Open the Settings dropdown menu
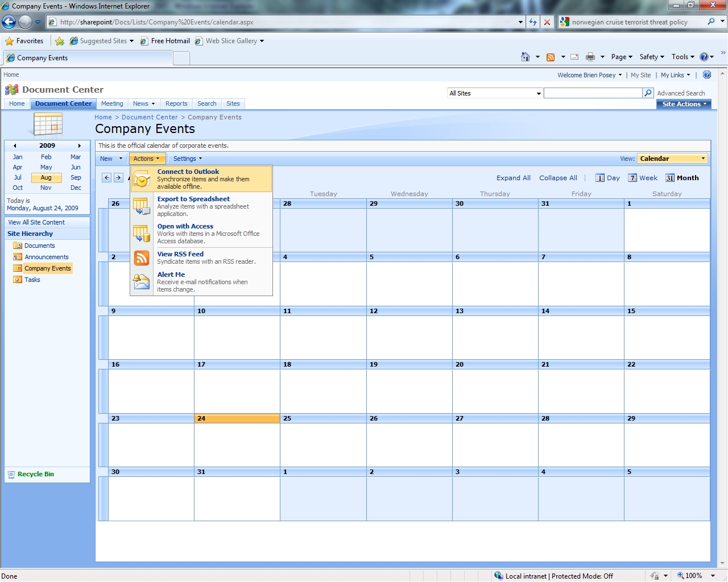Image resolution: width=728 pixels, height=582 pixels. point(188,159)
